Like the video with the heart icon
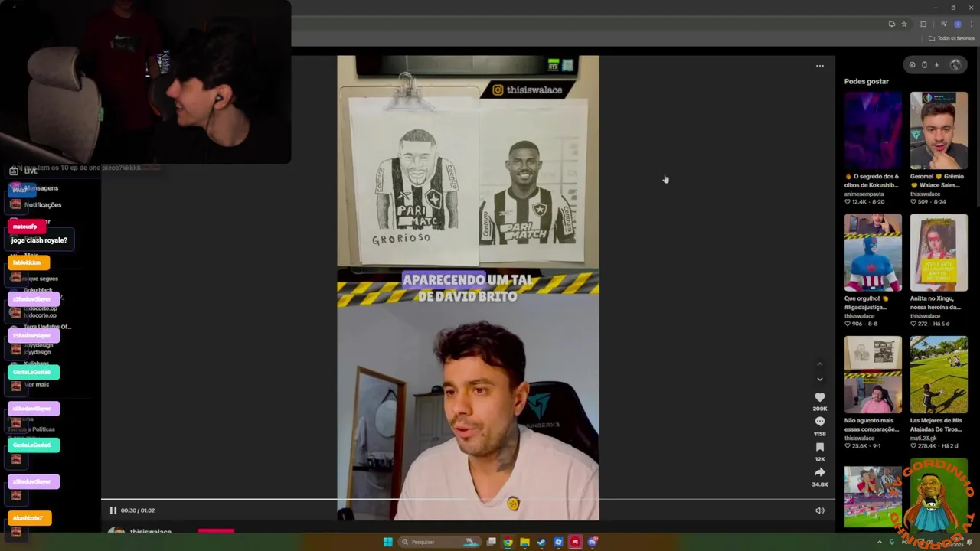 pos(819,397)
